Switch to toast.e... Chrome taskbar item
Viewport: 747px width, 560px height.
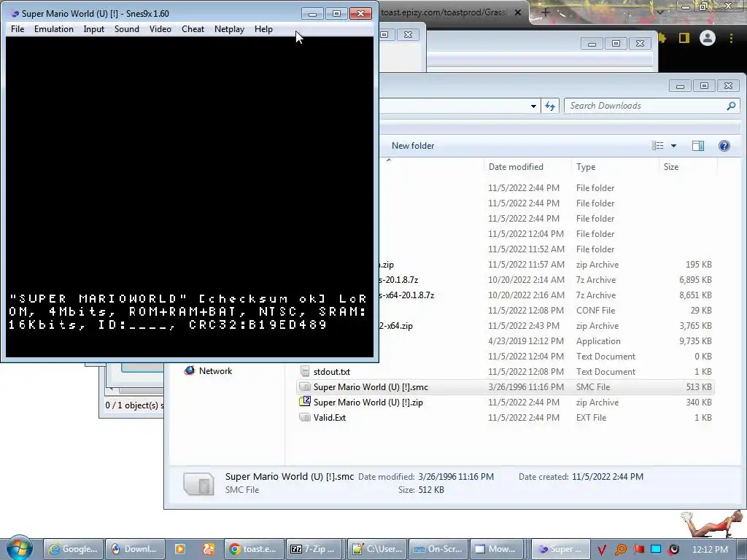(254, 549)
